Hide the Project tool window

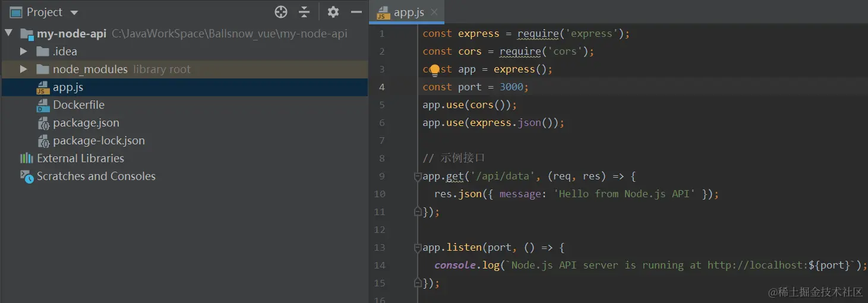point(356,12)
